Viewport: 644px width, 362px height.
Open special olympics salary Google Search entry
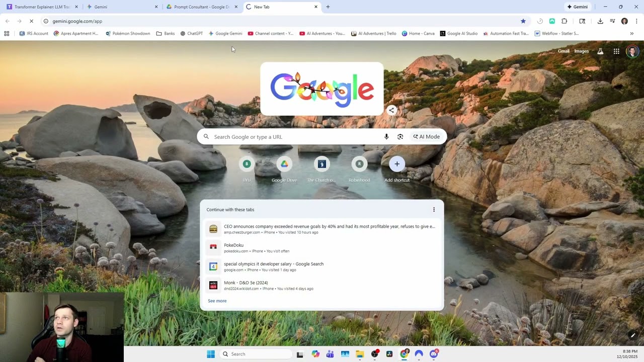322,266
